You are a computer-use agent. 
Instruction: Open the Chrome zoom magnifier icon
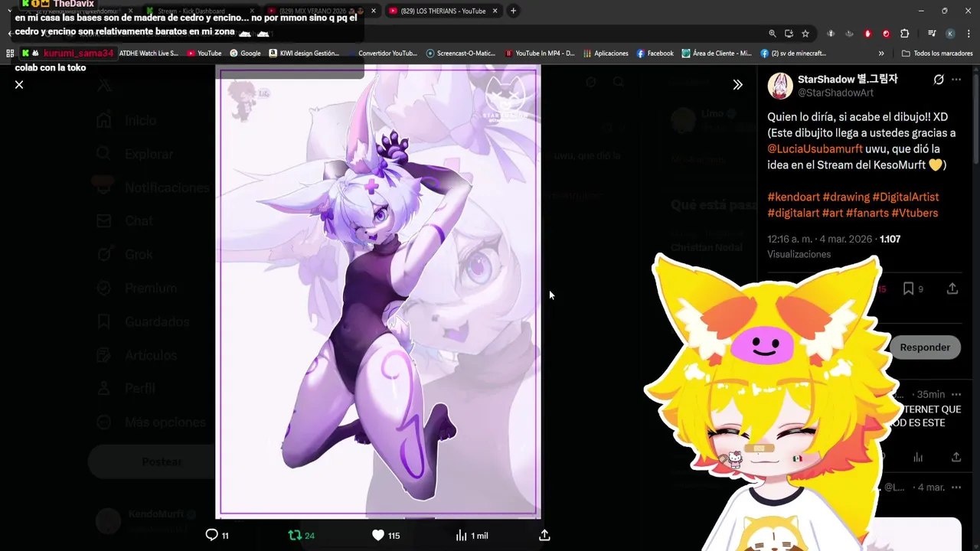tap(772, 34)
